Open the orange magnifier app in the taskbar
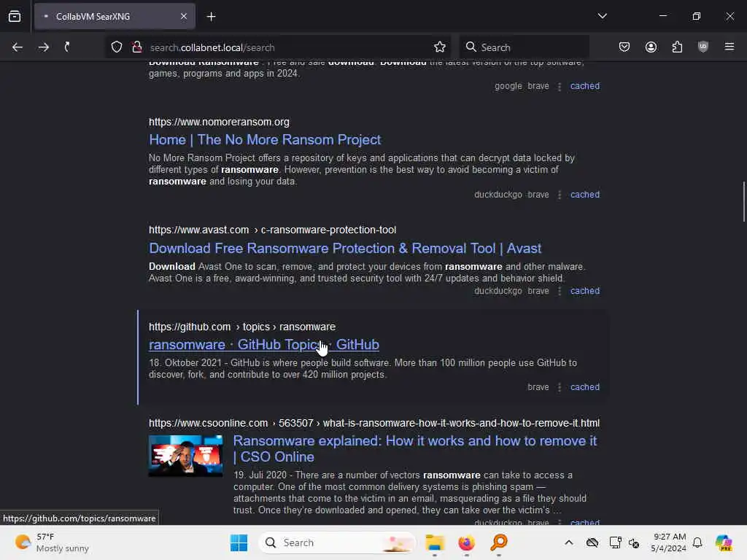 pos(499,542)
